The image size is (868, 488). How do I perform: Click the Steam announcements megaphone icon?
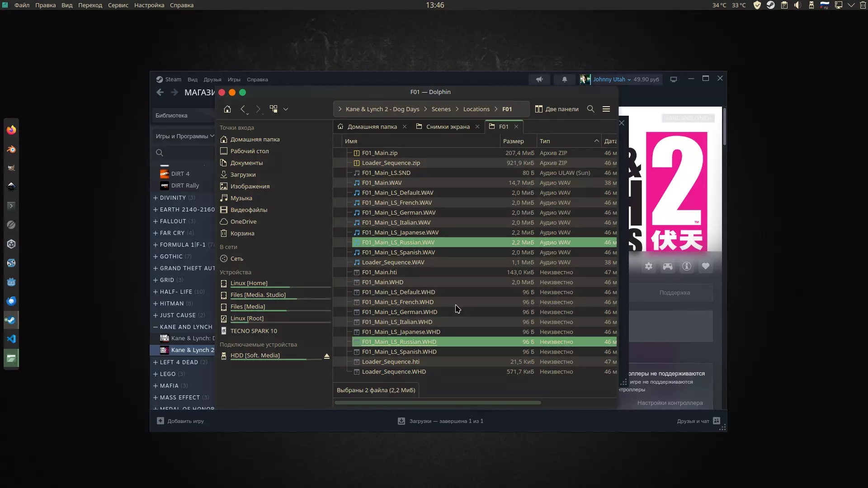coord(539,80)
